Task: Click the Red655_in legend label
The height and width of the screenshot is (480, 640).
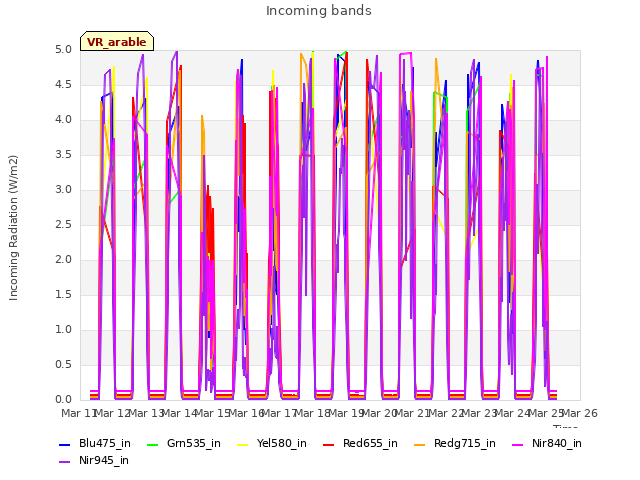Action: click(x=370, y=443)
